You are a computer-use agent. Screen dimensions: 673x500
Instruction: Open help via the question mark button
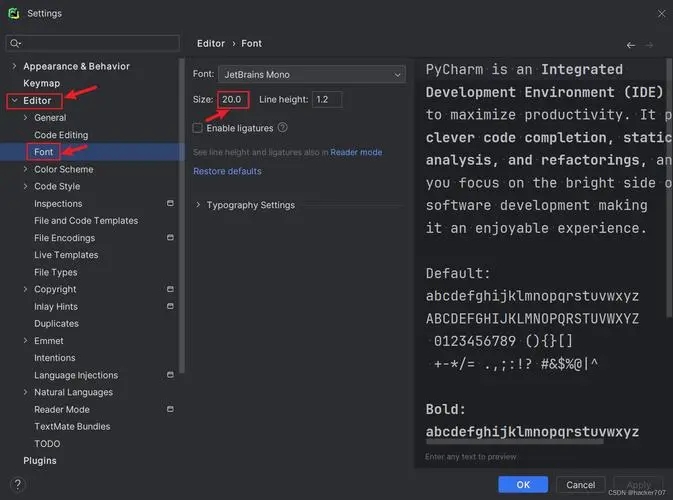17,484
